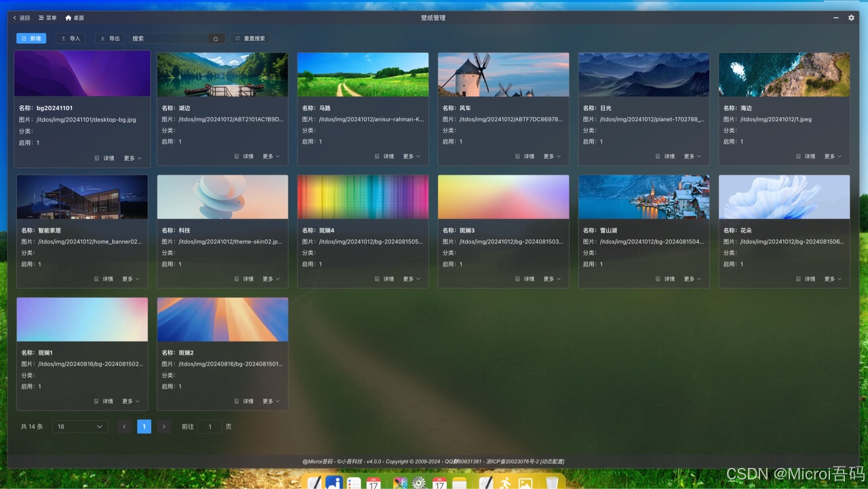Click path /itdos/img/20241012/1.jpeg
The width and height of the screenshot is (868, 489).
click(x=775, y=119)
